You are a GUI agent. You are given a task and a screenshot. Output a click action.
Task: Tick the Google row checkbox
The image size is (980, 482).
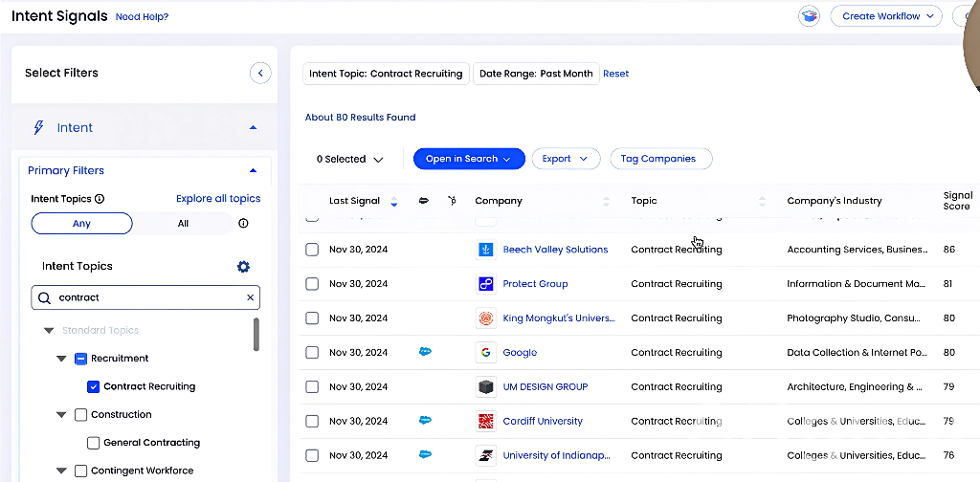coord(312,353)
